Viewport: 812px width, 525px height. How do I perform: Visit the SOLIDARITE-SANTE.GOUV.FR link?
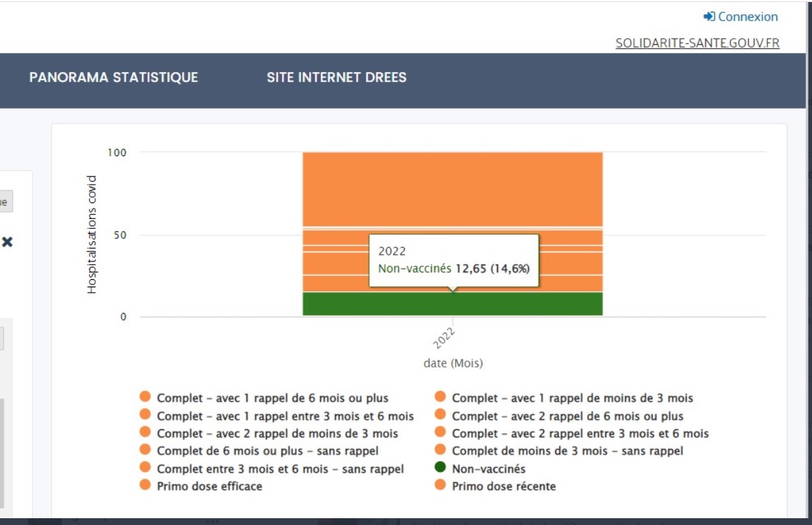[x=697, y=43]
